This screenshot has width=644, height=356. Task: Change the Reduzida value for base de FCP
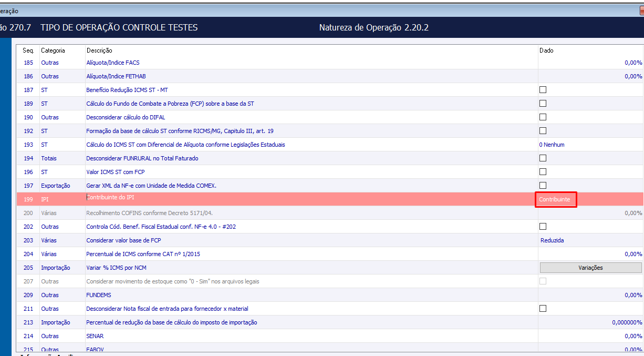pos(552,240)
